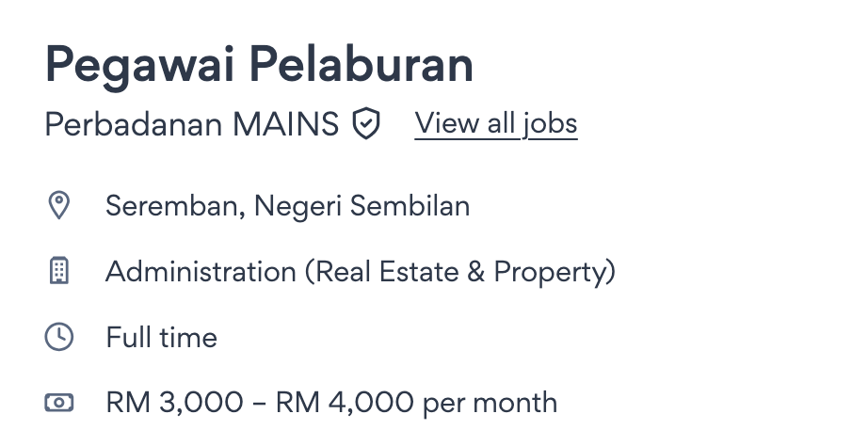Screen dimensions: 868x446
Task: Select the "Administration" classification text
Action: tap(201, 271)
